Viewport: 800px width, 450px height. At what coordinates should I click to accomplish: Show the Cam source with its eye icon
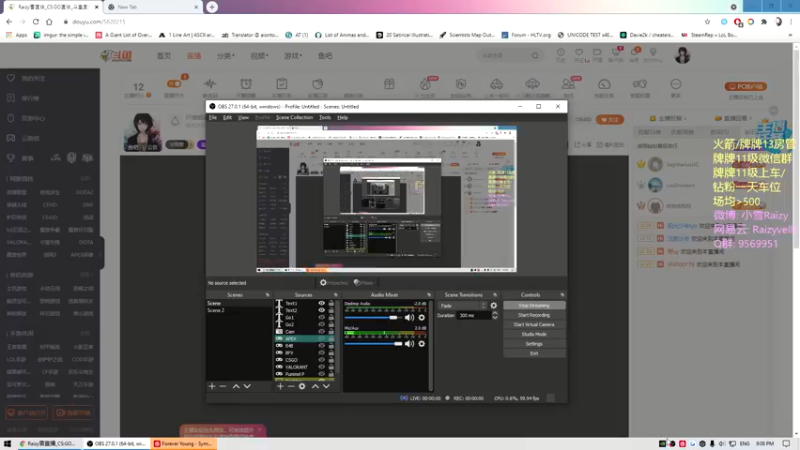point(321,332)
